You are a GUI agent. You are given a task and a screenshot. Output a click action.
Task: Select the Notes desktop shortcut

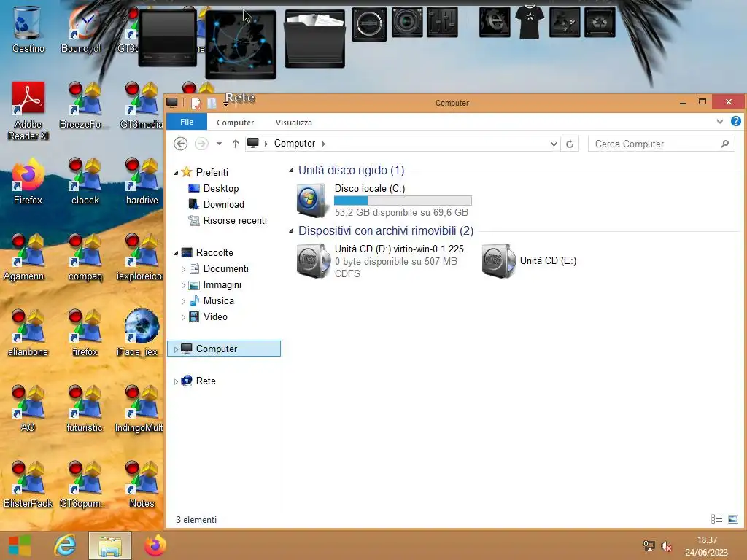pyautogui.click(x=142, y=485)
